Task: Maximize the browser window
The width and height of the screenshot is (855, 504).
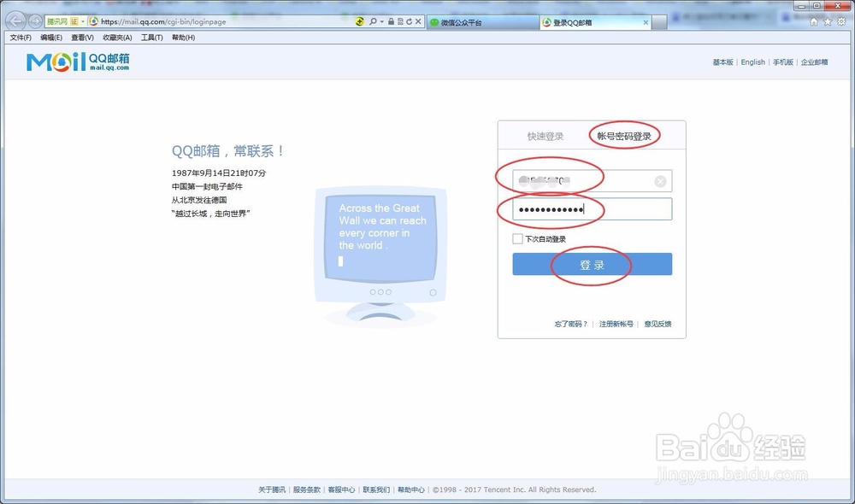Action: point(817,5)
